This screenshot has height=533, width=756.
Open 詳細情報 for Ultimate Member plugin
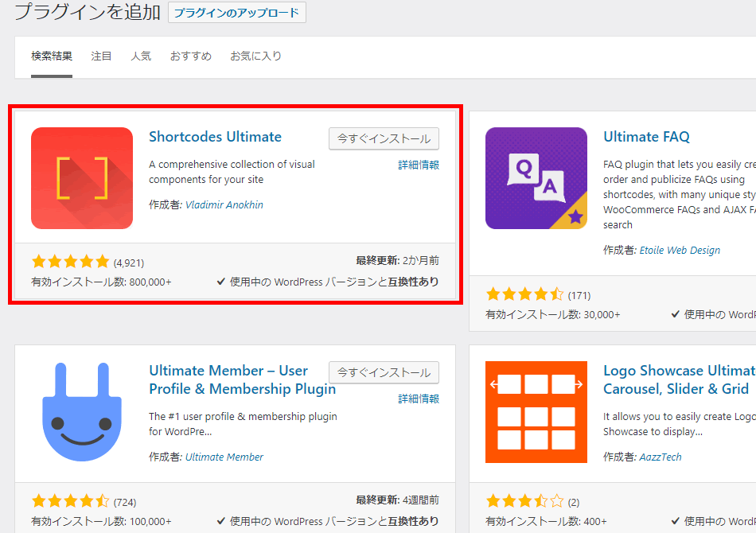pyautogui.click(x=419, y=399)
